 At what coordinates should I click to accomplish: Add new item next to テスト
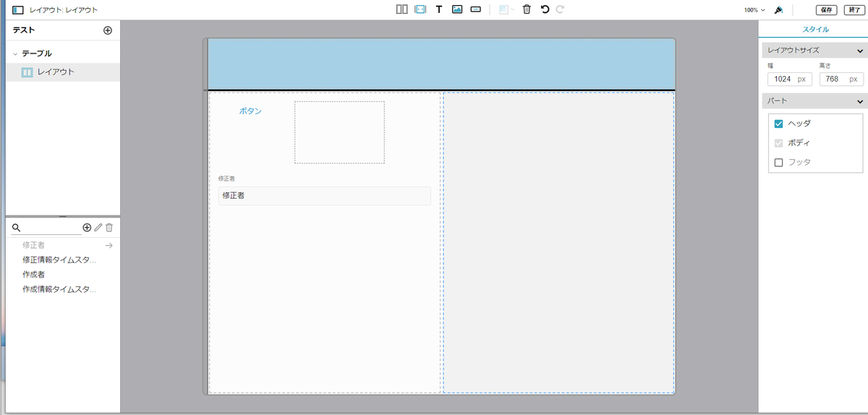click(108, 30)
